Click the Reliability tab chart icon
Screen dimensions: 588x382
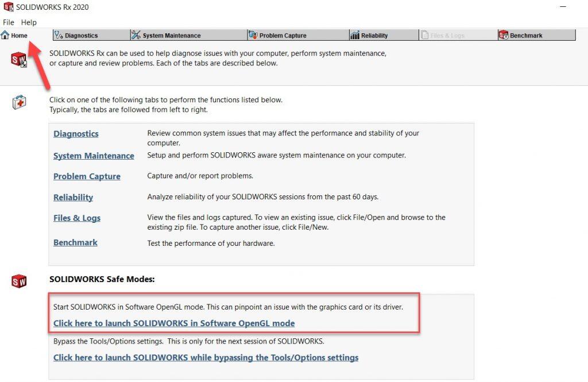coord(355,35)
